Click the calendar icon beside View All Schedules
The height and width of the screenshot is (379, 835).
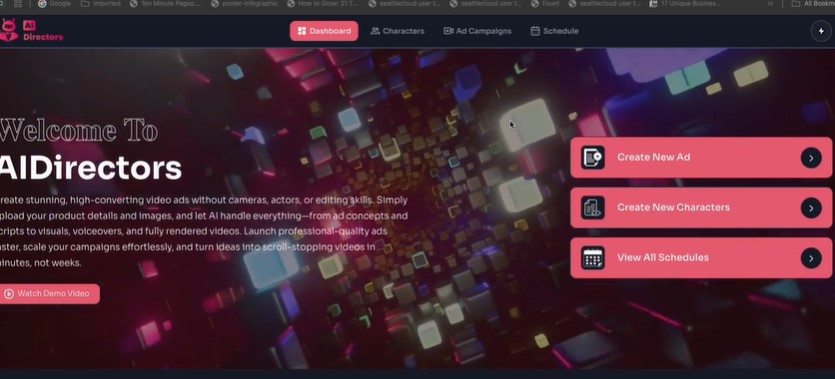pyautogui.click(x=593, y=258)
